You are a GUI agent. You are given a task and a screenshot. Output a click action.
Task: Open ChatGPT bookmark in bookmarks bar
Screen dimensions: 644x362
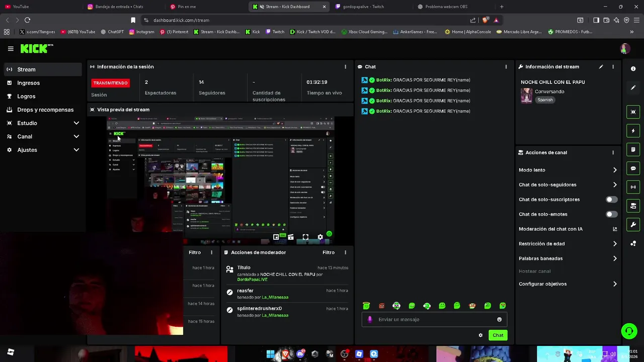tap(112, 32)
